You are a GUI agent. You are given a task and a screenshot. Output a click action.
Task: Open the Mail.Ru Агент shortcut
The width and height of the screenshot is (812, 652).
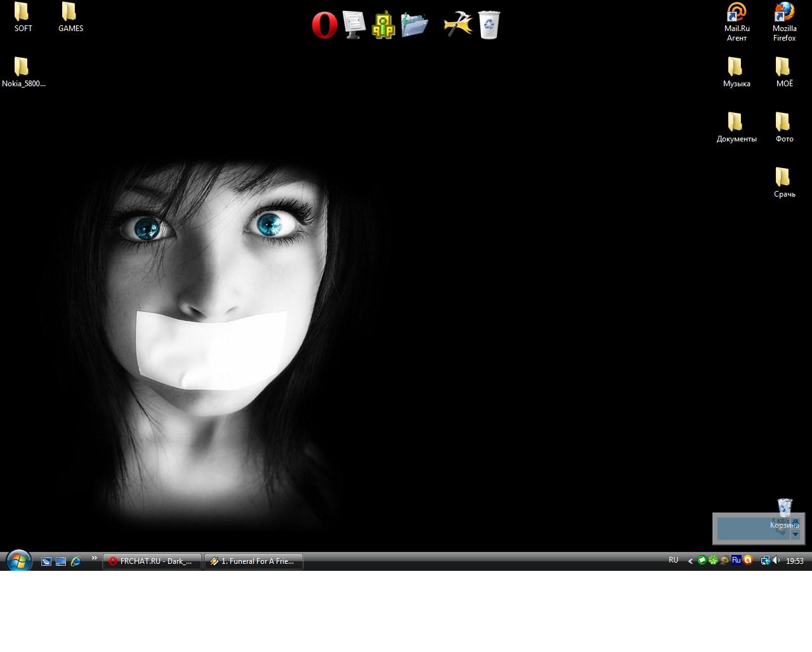tap(737, 21)
